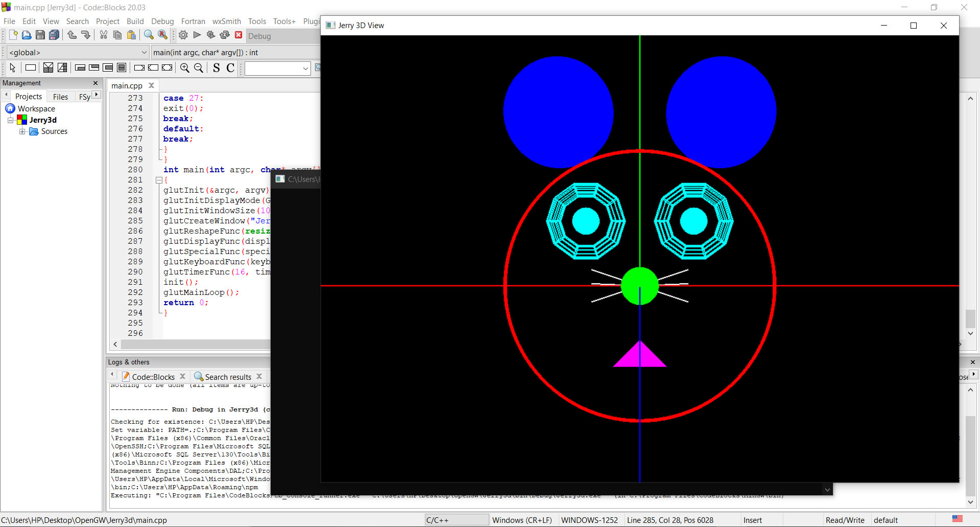Screen dimensions: 980x527
Task: Click the C/C++ language field in the status bar
Action: coord(456,520)
